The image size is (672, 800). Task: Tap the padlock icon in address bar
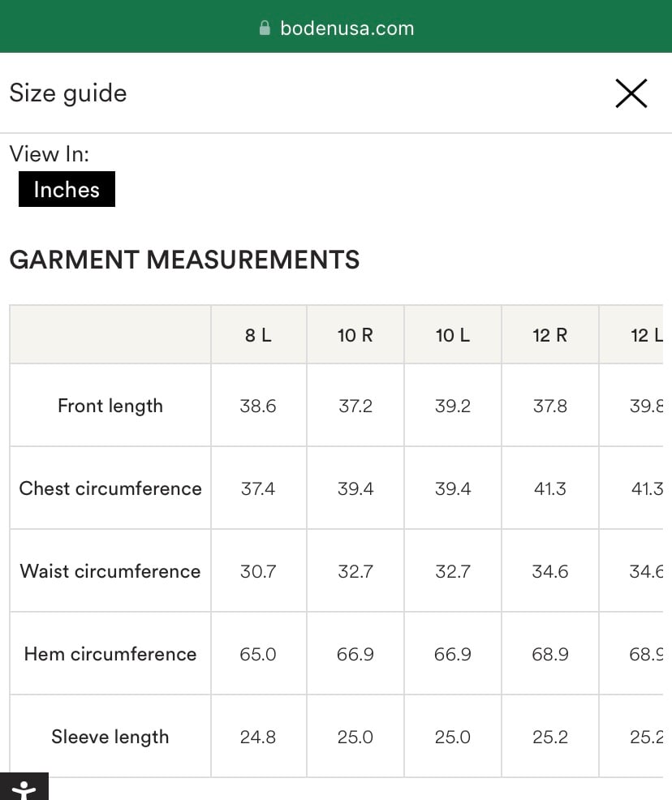pyautogui.click(x=265, y=28)
